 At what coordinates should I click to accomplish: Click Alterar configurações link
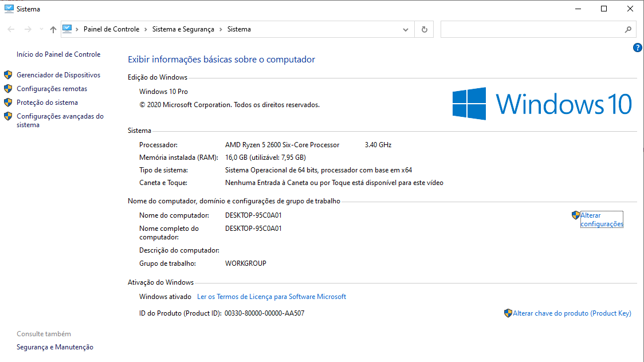pos(602,219)
